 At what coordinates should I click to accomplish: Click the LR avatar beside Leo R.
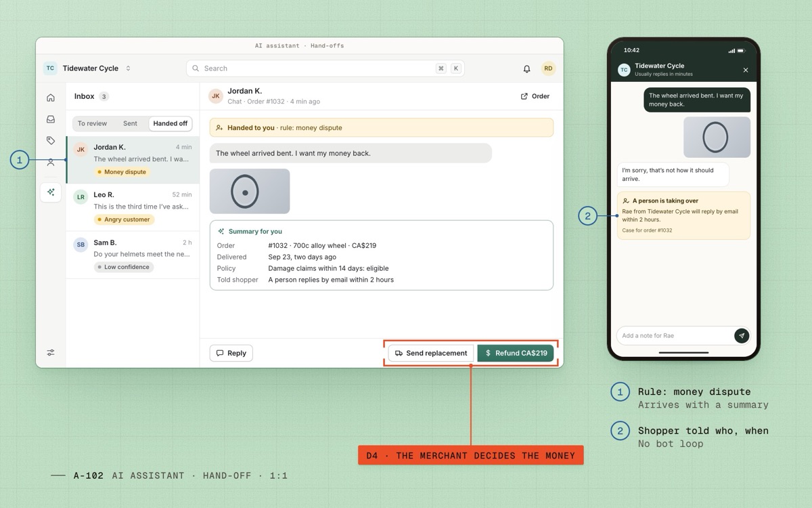click(81, 198)
